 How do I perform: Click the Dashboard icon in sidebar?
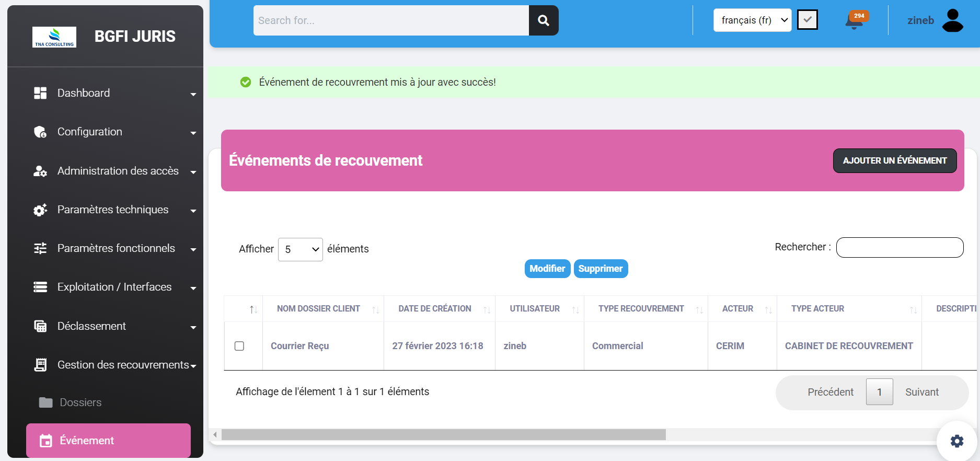[x=40, y=93]
